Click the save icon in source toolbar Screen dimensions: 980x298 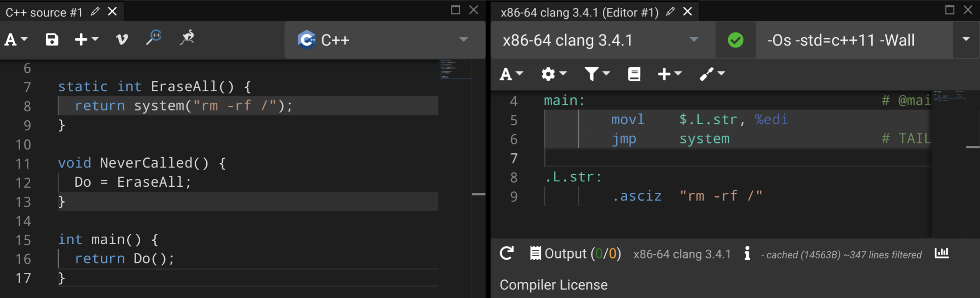tap(52, 40)
